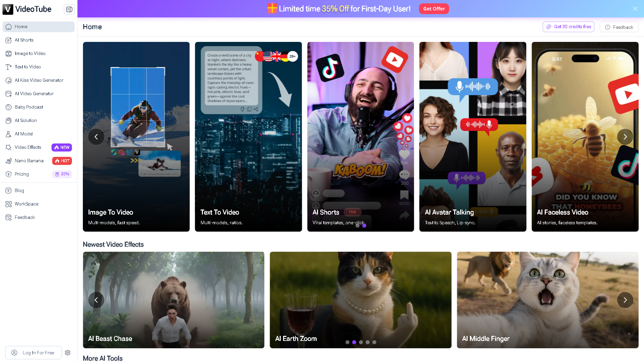Advance the top carousel with right arrow

(625, 137)
